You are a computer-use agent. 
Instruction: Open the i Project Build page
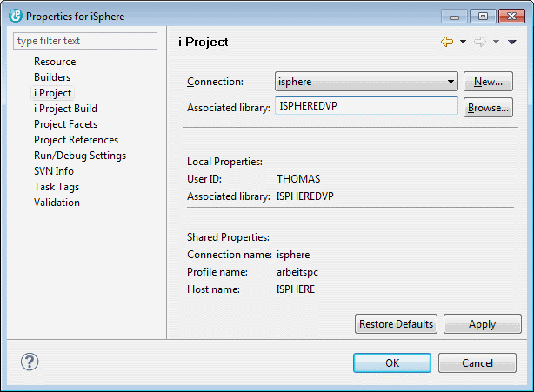pyautogui.click(x=65, y=109)
